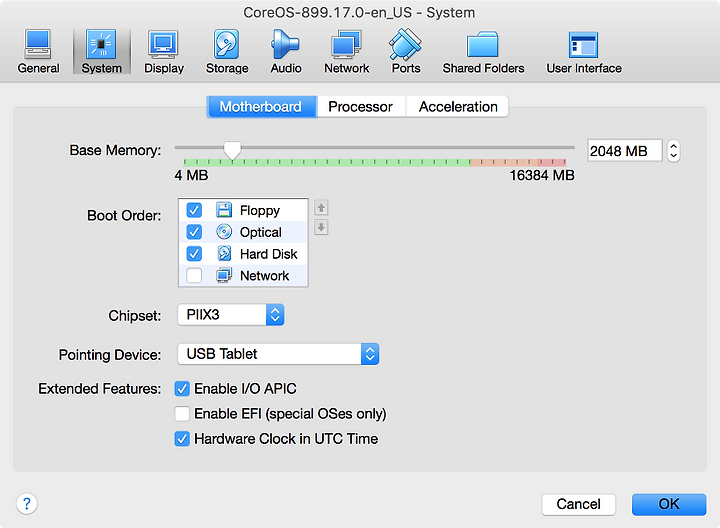Move boot item up with arrow
The image size is (720, 528).
click(x=321, y=208)
